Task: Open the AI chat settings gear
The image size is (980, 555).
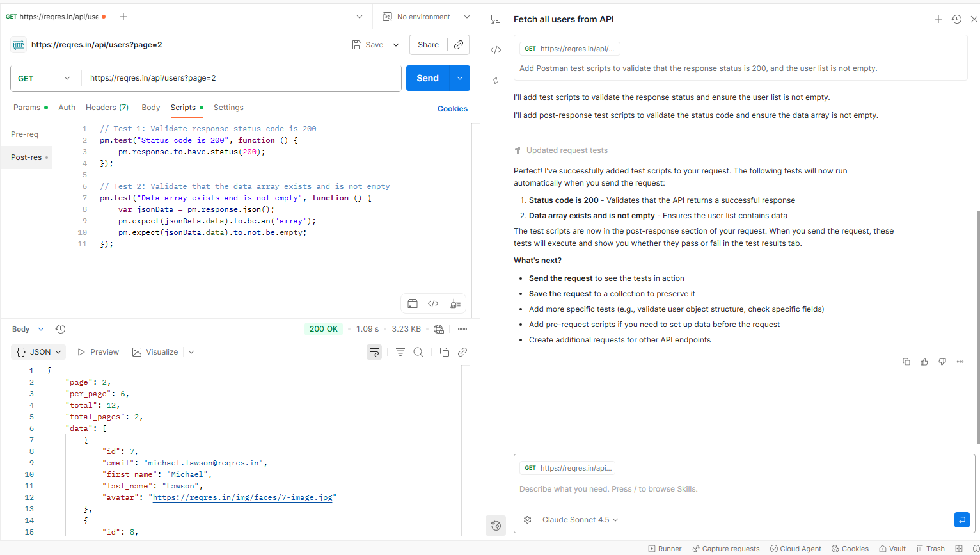Action: 528,520
